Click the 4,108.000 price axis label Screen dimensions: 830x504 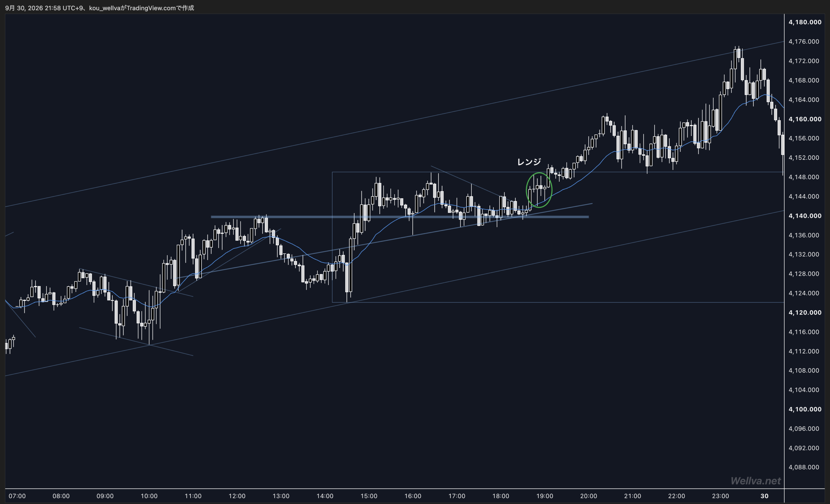(x=803, y=371)
